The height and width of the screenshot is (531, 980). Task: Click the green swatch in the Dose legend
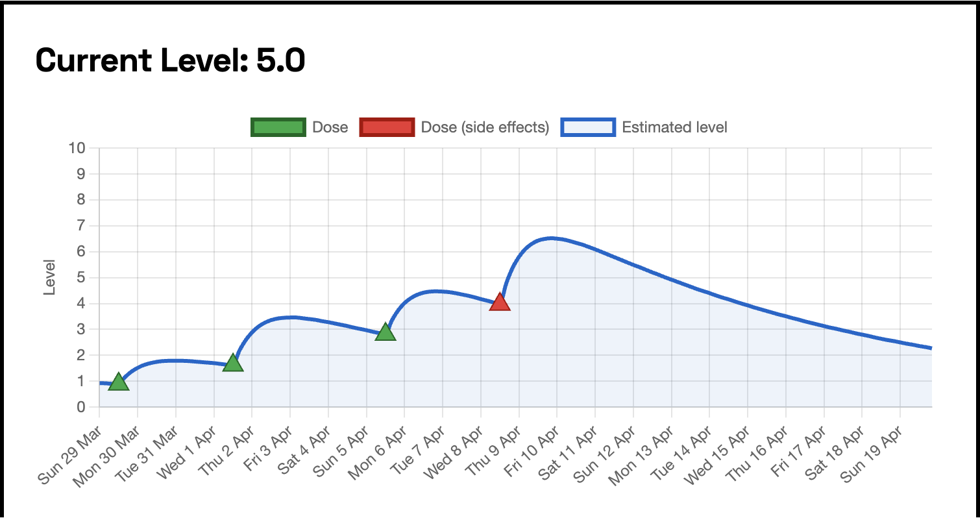[x=278, y=127]
